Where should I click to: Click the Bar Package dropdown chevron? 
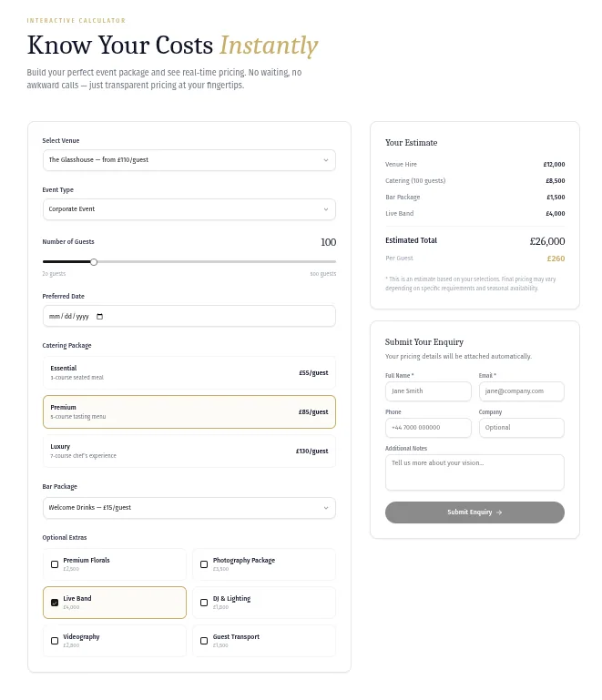326,508
